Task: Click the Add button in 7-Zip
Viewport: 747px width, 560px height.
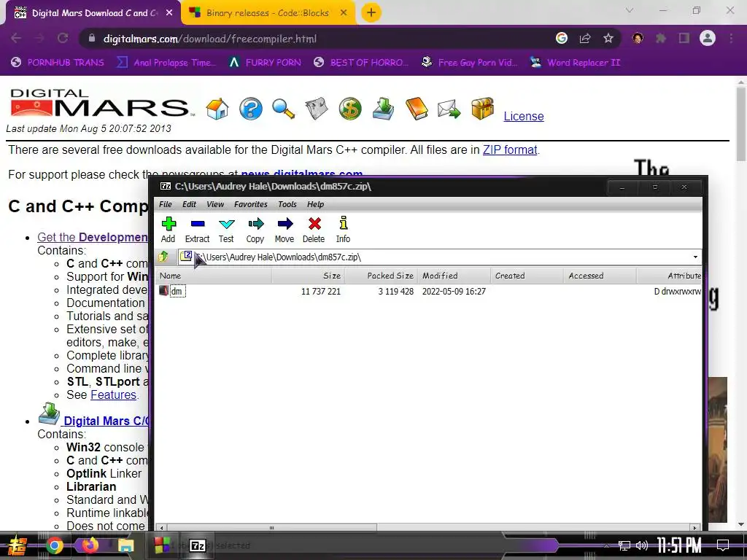Action: click(x=169, y=230)
